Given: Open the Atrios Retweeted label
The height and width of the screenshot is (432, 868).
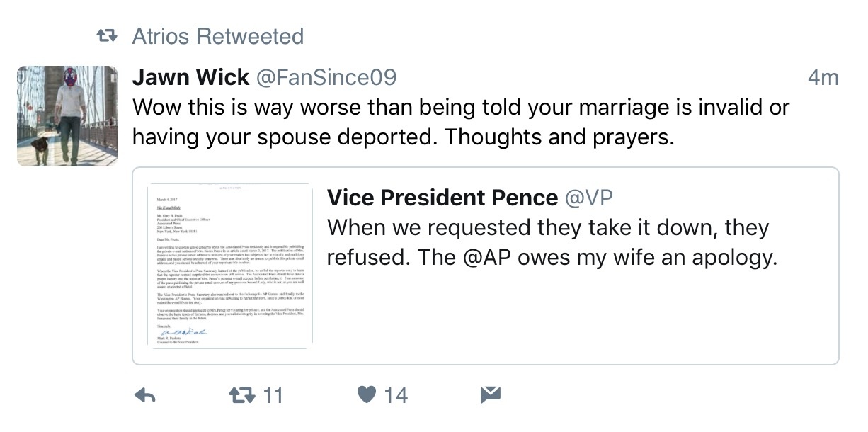Looking at the screenshot, I should click(x=217, y=36).
